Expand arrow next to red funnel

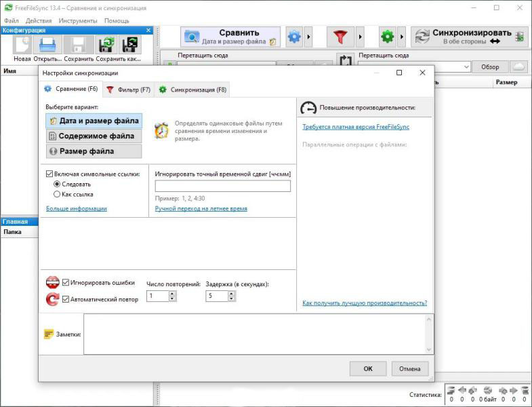tap(360, 37)
